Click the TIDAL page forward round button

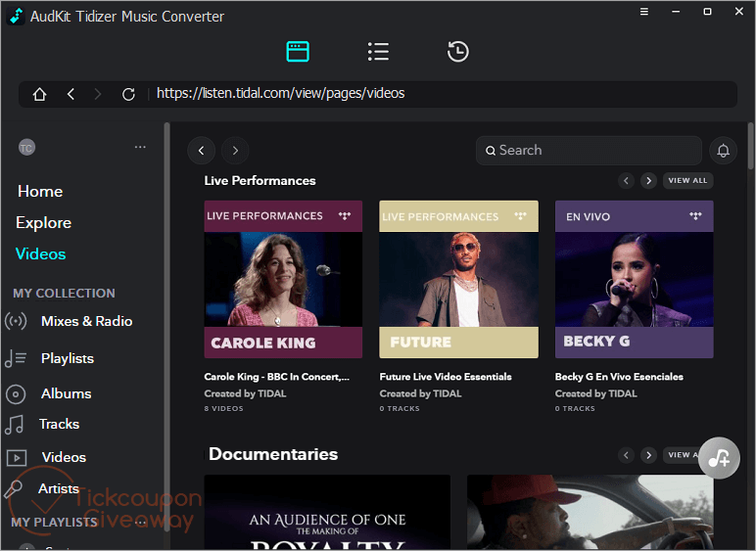(x=235, y=151)
